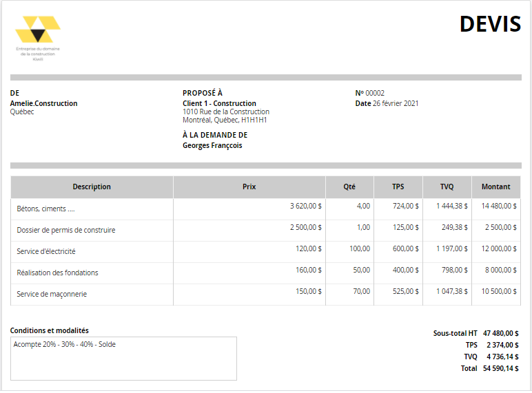Click the TVQ total 4 736,14 $
This screenshot has width=532, height=393.
(x=502, y=357)
